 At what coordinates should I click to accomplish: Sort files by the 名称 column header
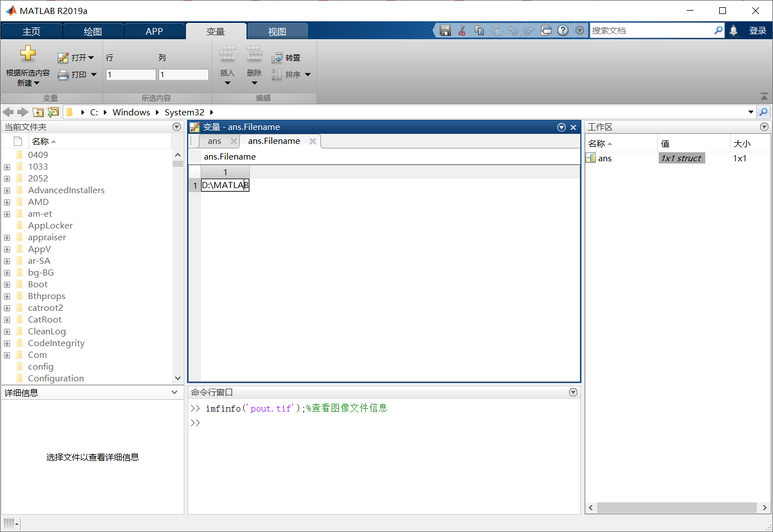40,141
